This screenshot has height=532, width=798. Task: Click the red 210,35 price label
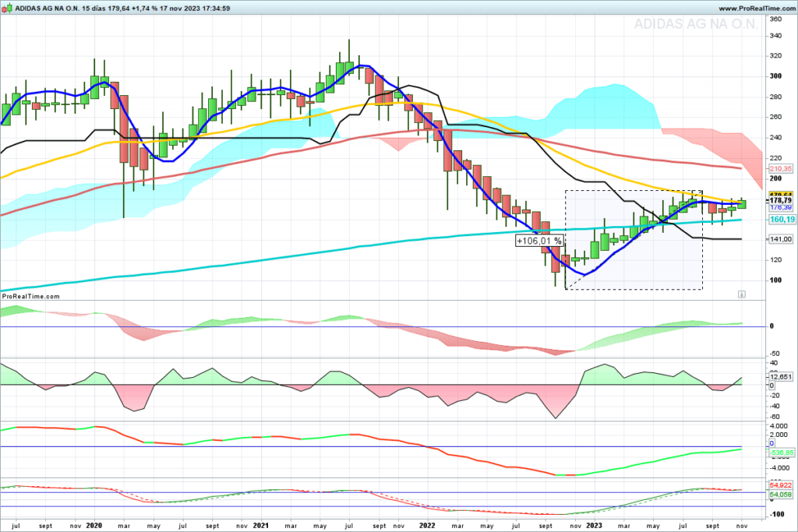[780, 169]
